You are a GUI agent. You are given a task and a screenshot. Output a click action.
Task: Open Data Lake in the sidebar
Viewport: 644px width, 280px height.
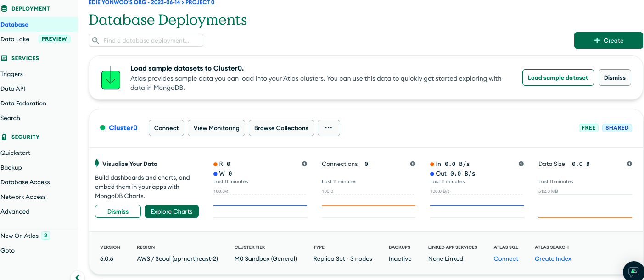point(15,39)
